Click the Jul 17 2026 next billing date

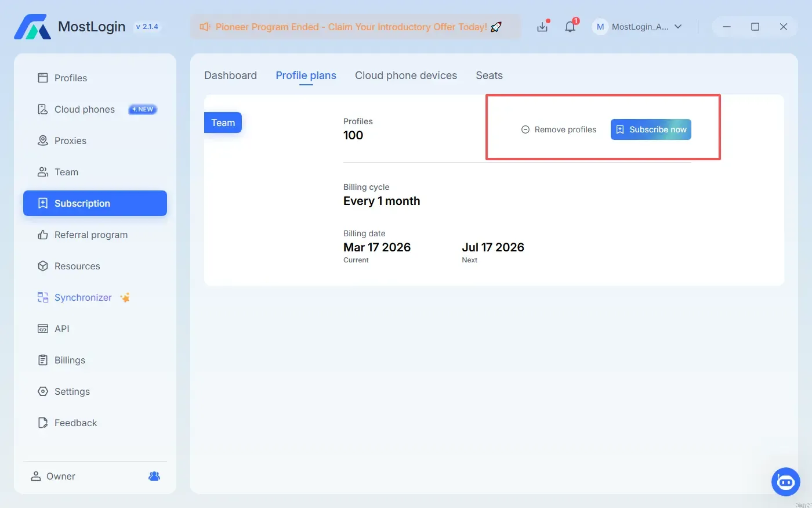click(493, 247)
